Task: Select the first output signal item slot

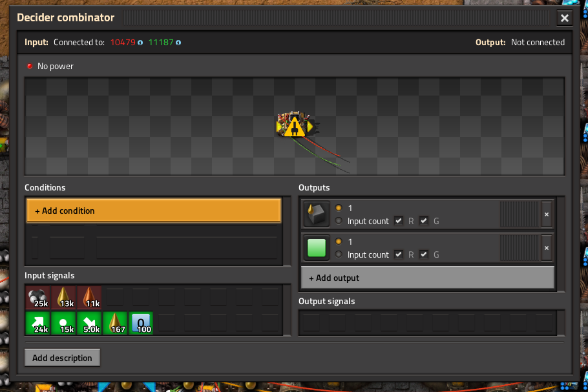Action: (317, 214)
